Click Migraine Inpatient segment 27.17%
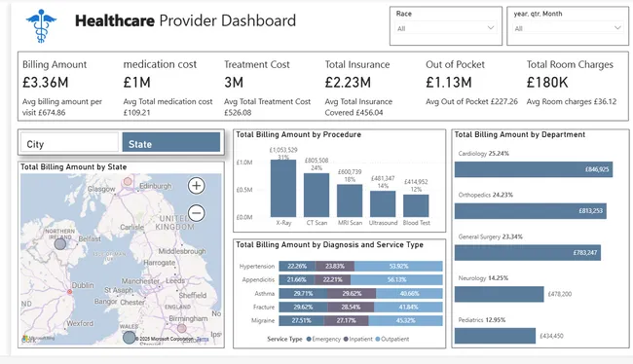Viewport: 633px width, 364px height. click(x=346, y=321)
